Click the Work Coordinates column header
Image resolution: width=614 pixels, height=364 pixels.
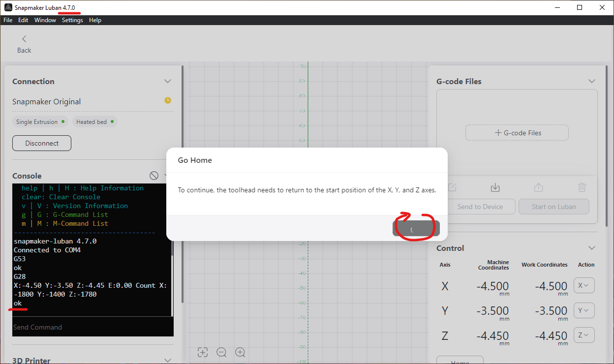(x=545, y=265)
